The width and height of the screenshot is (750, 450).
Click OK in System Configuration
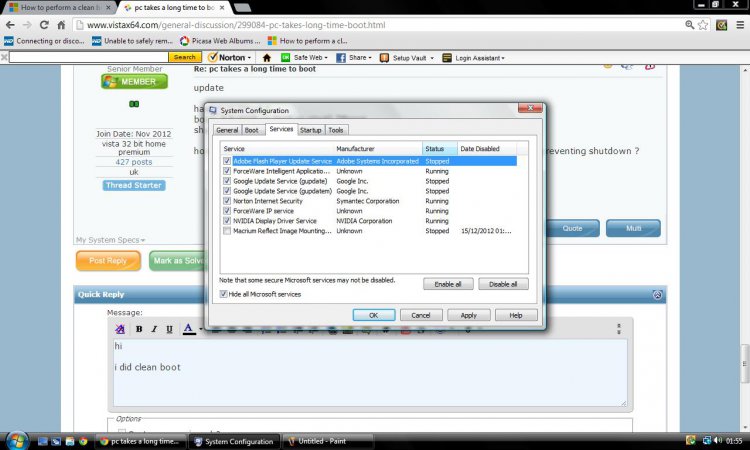coord(374,315)
